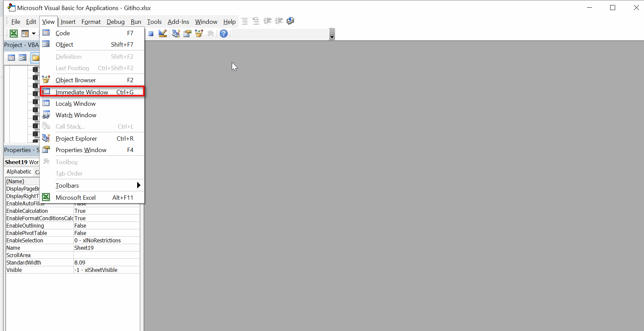Click the greyed-out Last Position entry
Screen dimensions: 644x331
pos(92,68)
